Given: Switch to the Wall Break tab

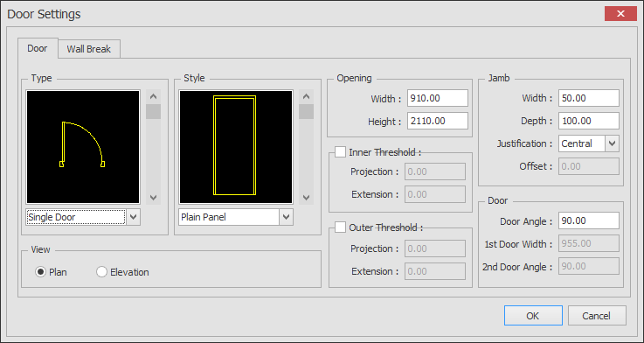Looking at the screenshot, I should click(89, 49).
